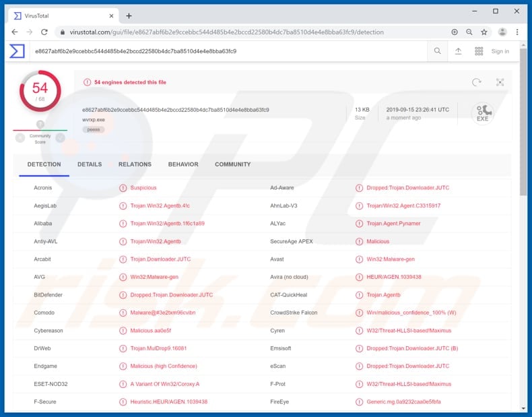532x417 pixels.
Task: Click 'Malware@#3e2bxm96cvibn' Comodo result
Action: click(x=163, y=313)
